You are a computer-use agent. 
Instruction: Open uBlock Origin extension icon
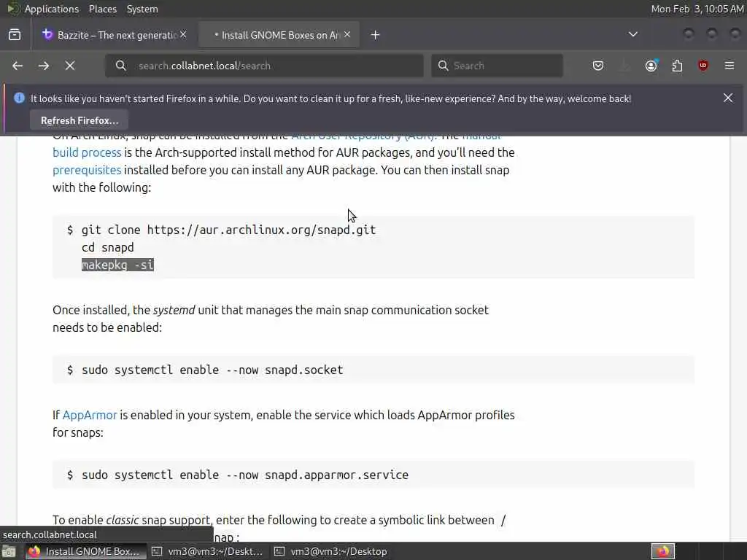(x=703, y=66)
